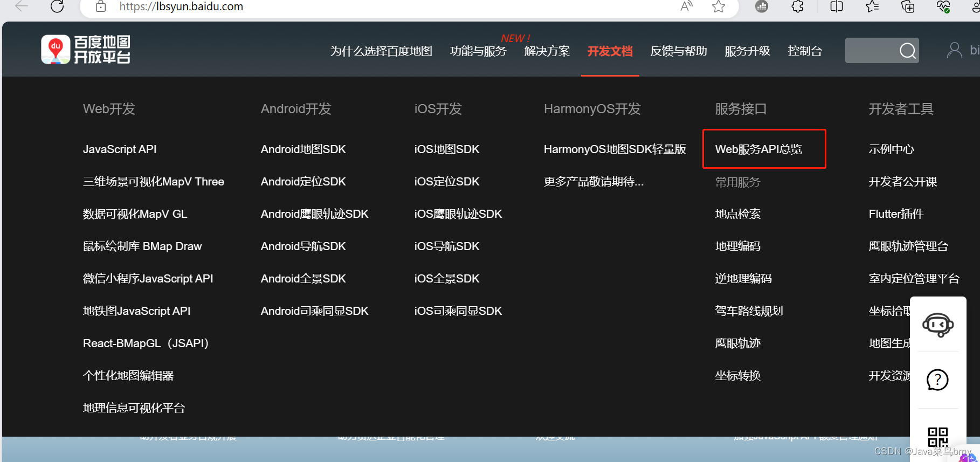Screen dimensions: 980x462
Task: Open 室内定位管理平台 link
Action: [x=914, y=279]
